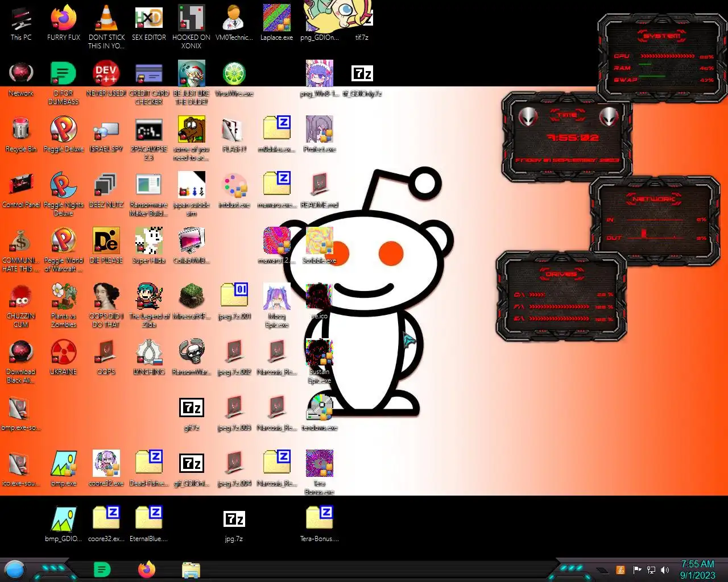Open the FLASH!! shortcut
728x582 pixels.
234,135
